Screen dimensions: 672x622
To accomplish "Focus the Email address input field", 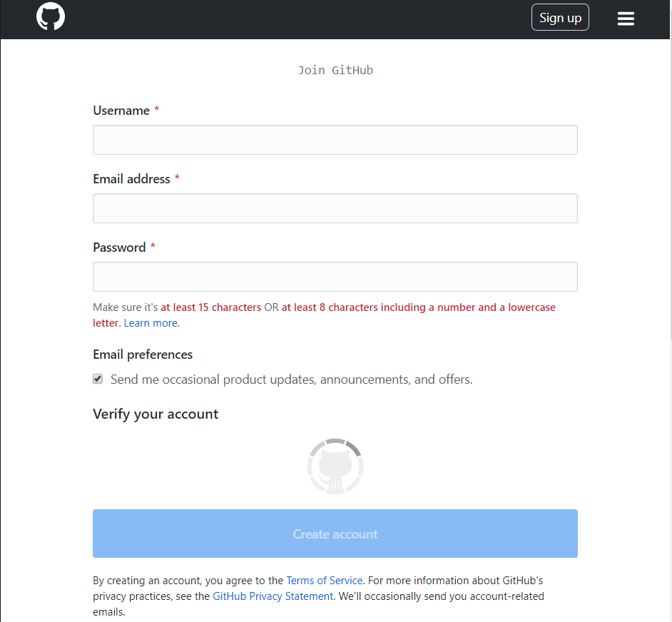I will coord(335,208).
